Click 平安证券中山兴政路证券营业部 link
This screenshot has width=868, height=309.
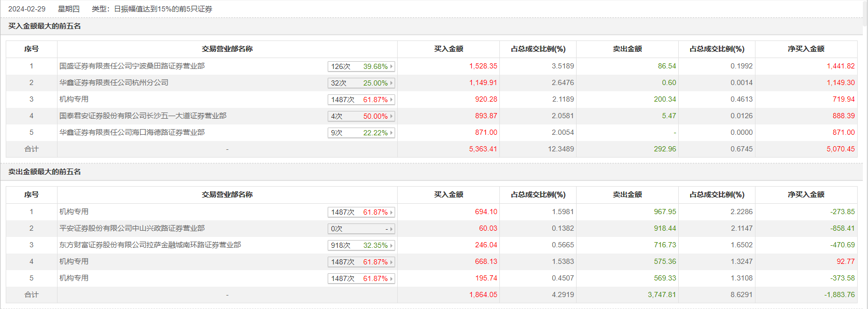tap(132, 228)
